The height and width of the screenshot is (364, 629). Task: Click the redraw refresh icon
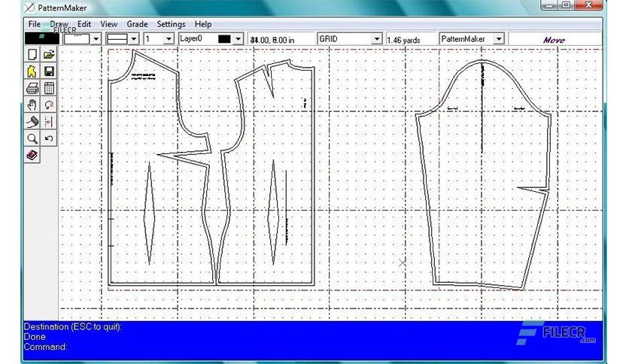pos(49,105)
